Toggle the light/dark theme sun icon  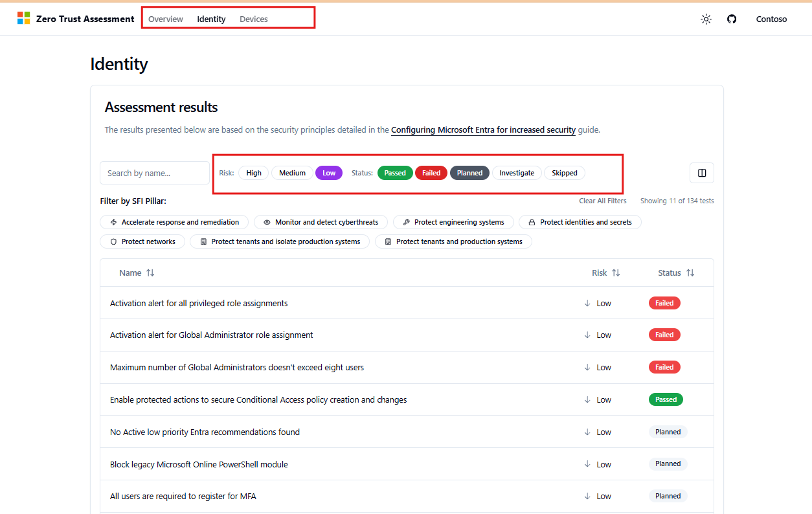[705, 19]
